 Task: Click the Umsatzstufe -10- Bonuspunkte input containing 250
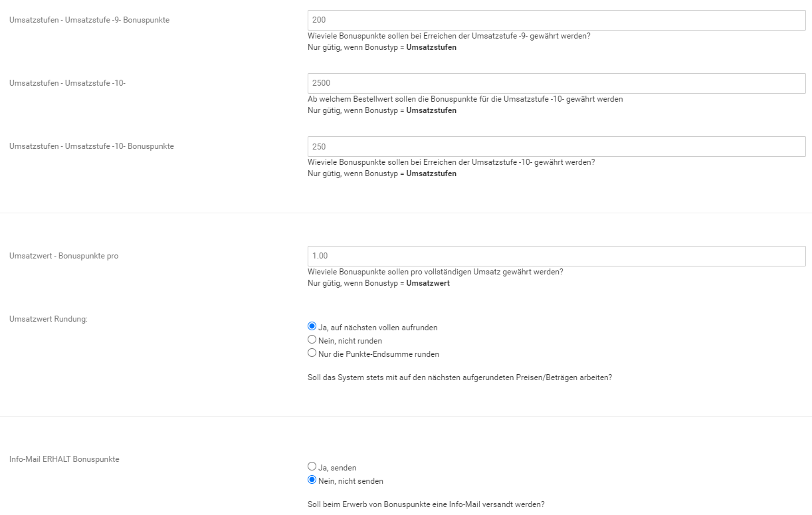tap(556, 146)
